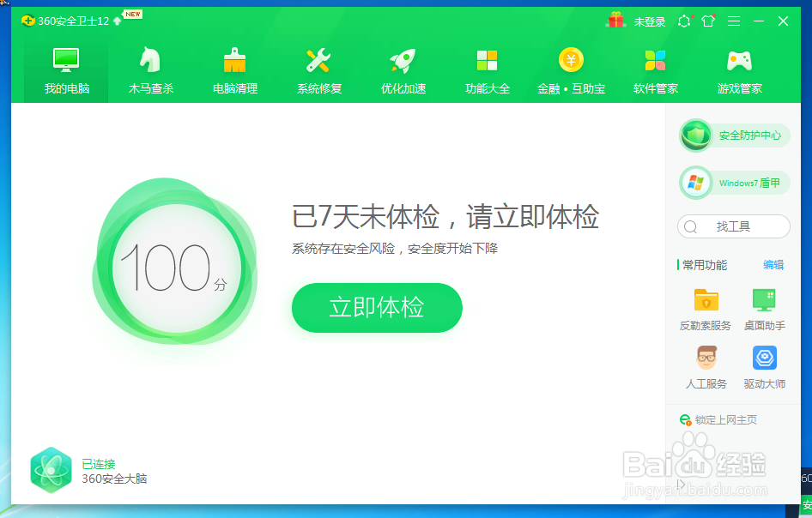This screenshot has height=518, width=812.
Task: Go to 系统修复 tools tab
Action: (319, 71)
